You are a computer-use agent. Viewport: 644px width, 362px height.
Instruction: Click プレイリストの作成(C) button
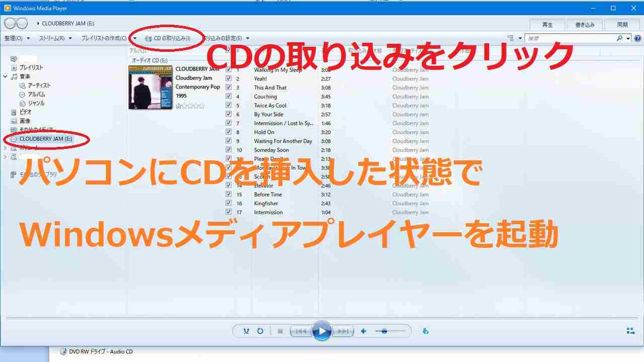[104, 38]
